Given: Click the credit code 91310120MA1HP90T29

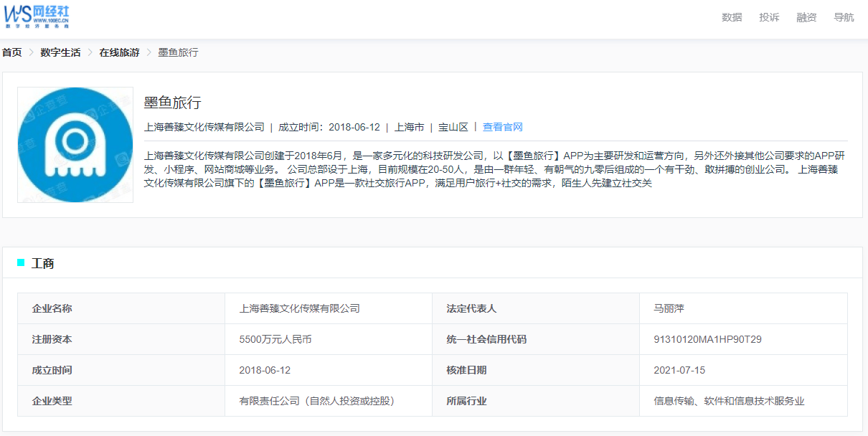Looking at the screenshot, I should 707,339.
